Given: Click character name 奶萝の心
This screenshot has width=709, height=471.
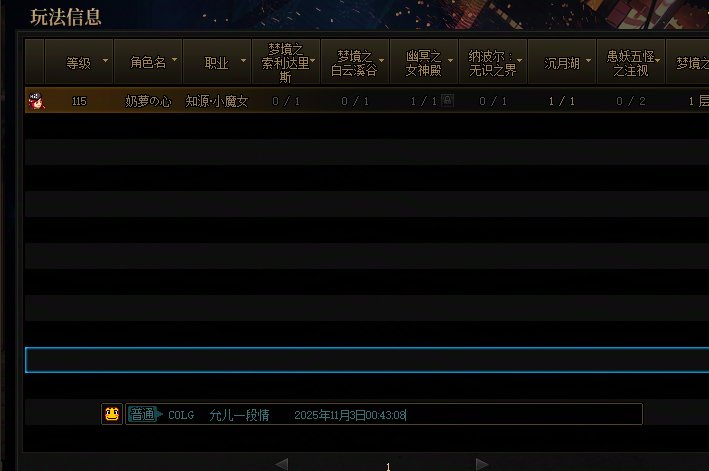Looking at the screenshot, I should 148,101.
